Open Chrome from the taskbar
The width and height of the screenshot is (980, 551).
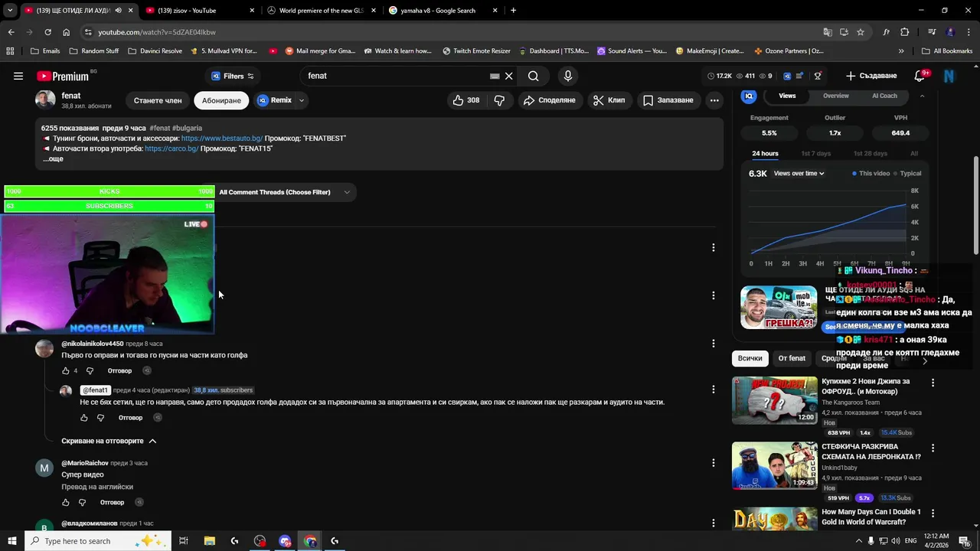click(310, 541)
